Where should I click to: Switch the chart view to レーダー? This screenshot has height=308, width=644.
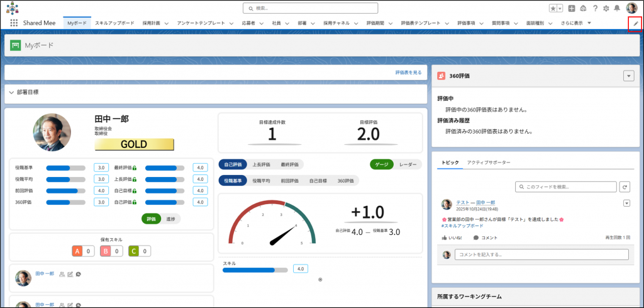pyautogui.click(x=408, y=164)
